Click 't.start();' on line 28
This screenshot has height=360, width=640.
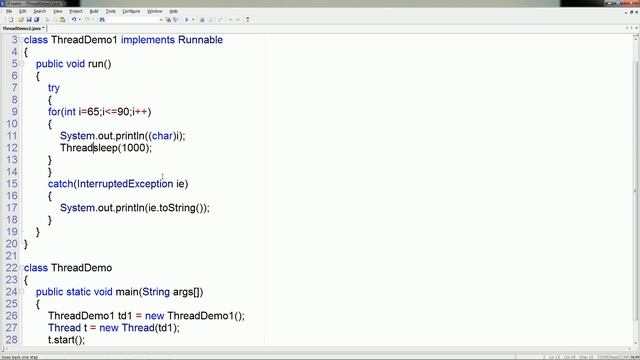(x=66, y=340)
